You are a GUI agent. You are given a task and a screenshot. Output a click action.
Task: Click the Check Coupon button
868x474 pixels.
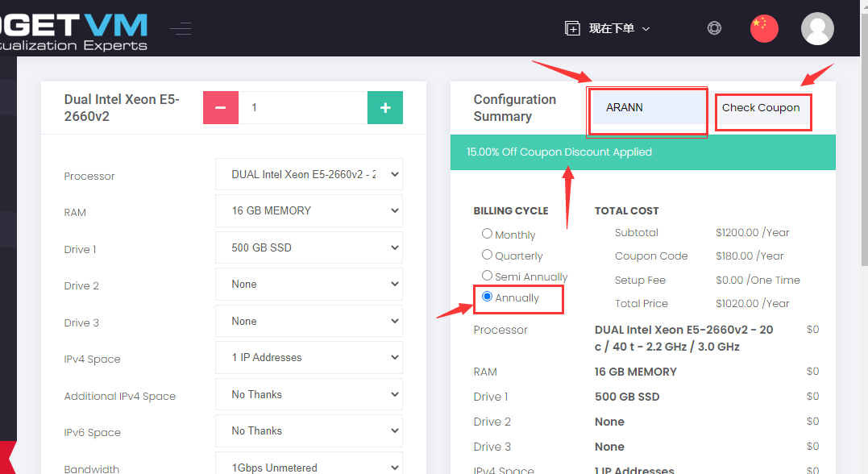tap(761, 107)
